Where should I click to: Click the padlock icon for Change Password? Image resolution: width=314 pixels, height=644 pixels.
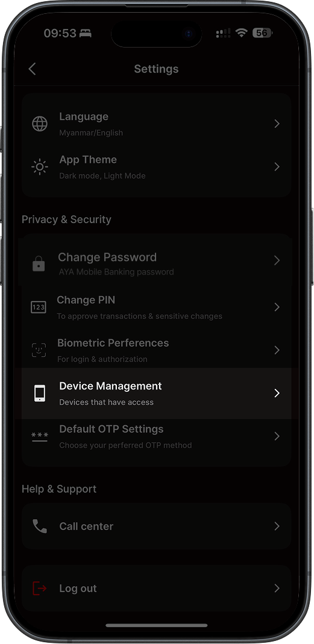tap(39, 264)
